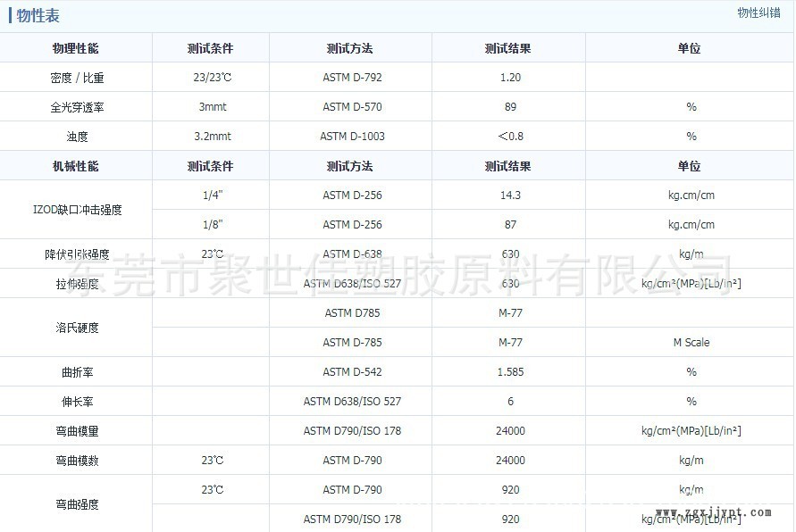Click the IZOD缺口冲击强度 row label
The image size is (796, 532).
[76, 210]
